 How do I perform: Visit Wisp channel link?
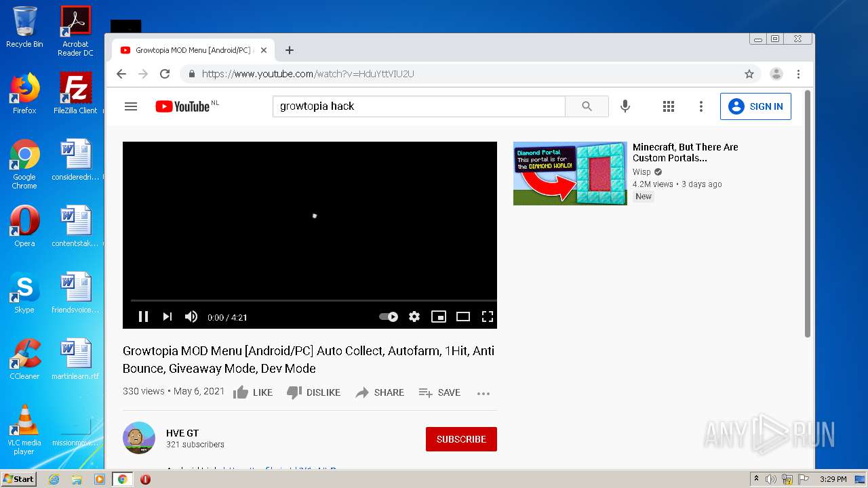642,172
